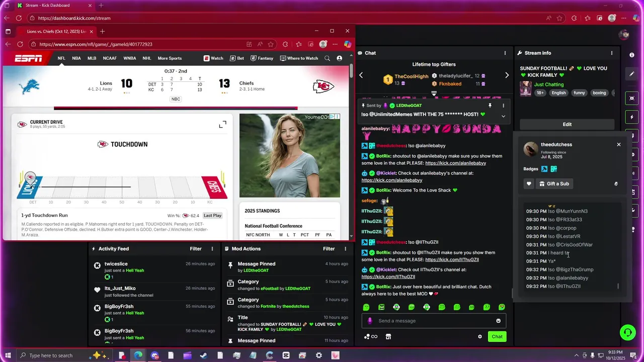
Task: Open Activity Feed Filter
Action: pyautogui.click(x=196, y=249)
